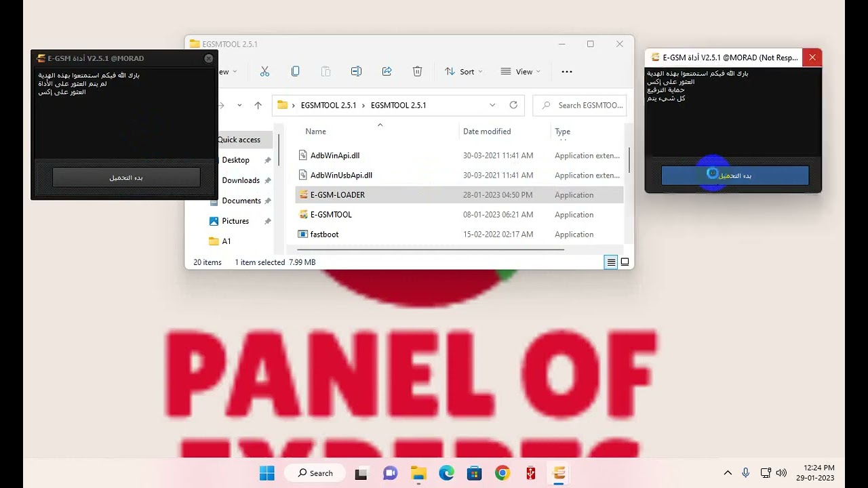Open Downloads in navigation pane
Image resolution: width=868 pixels, height=488 pixels.
pyautogui.click(x=241, y=180)
